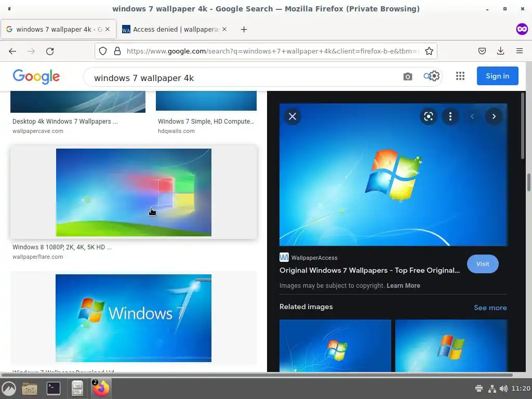The width and height of the screenshot is (532, 399).
Task: Click the forward navigation arrow
Action: pyautogui.click(x=31, y=51)
